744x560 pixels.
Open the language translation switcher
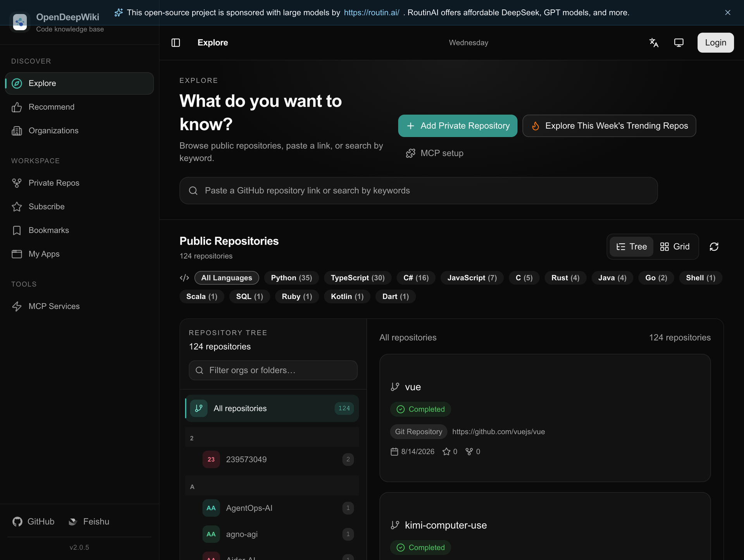(654, 43)
